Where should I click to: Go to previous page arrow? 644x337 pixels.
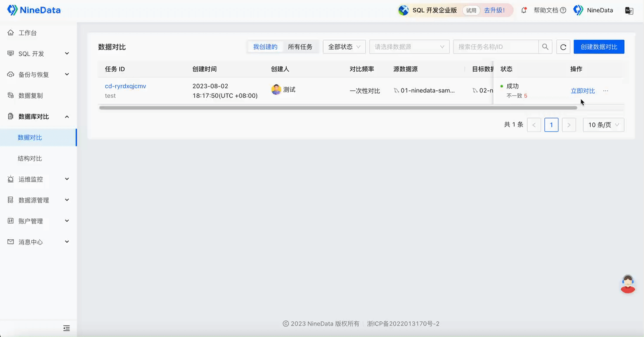pyautogui.click(x=534, y=125)
